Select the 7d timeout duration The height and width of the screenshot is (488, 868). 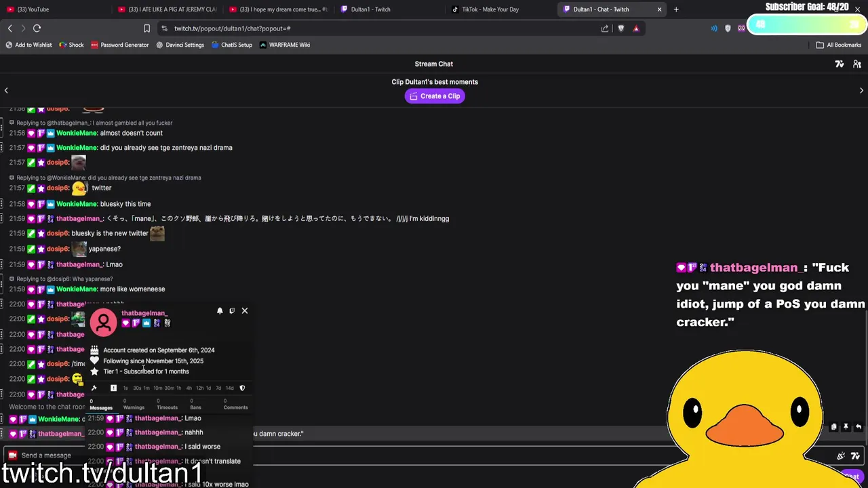218,388
